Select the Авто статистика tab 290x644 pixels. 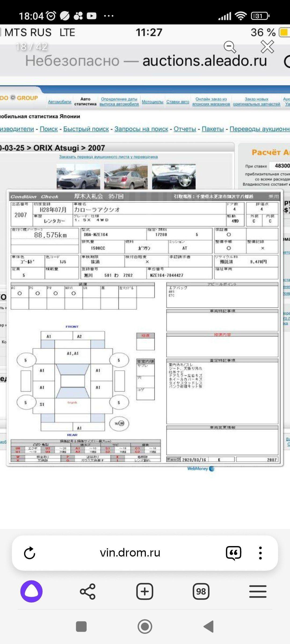(85, 101)
